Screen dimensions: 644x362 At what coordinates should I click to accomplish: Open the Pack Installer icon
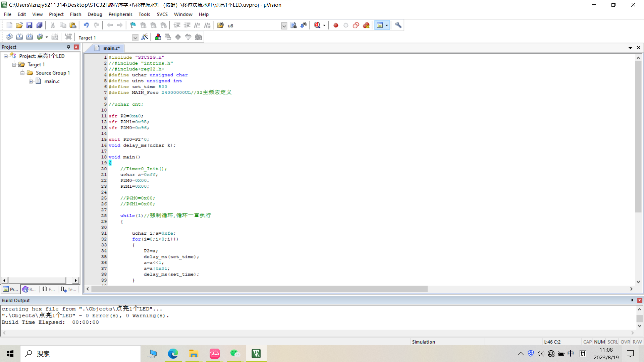198,37
